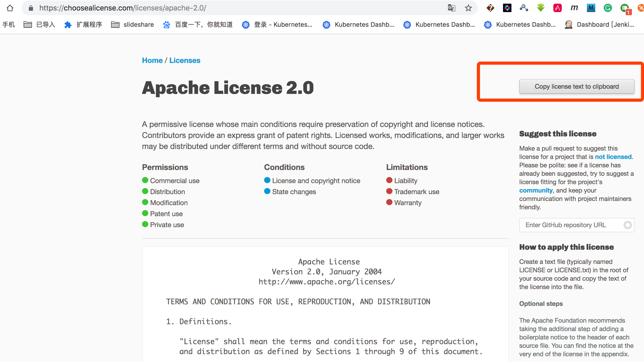
Task: Click the Trademark use limitation
Action: click(413, 192)
